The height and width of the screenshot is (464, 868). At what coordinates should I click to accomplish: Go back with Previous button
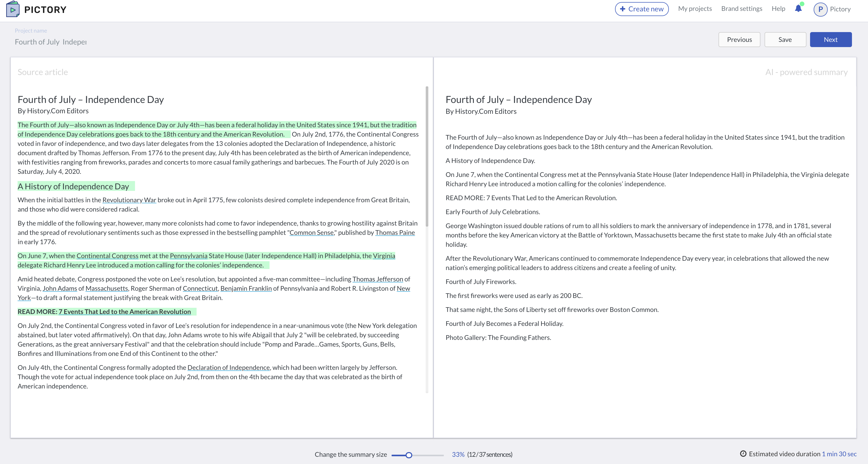tap(739, 39)
